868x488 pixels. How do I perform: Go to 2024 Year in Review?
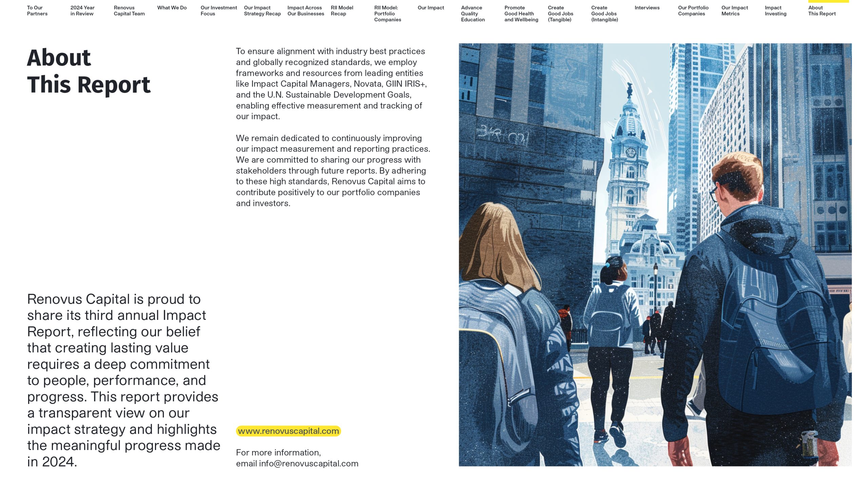click(82, 11)
